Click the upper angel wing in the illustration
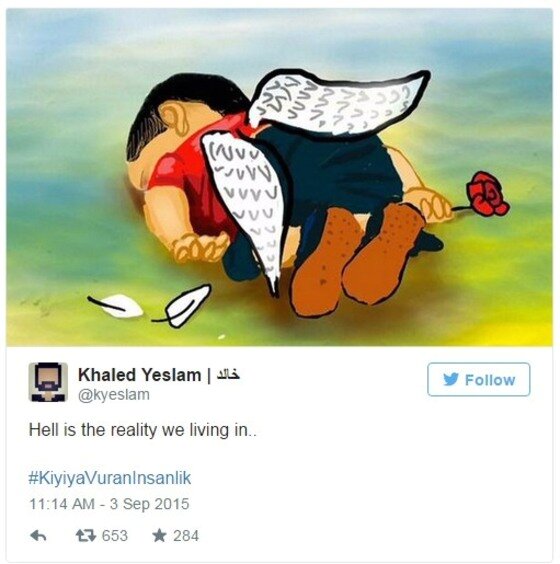 pos(338,103)
